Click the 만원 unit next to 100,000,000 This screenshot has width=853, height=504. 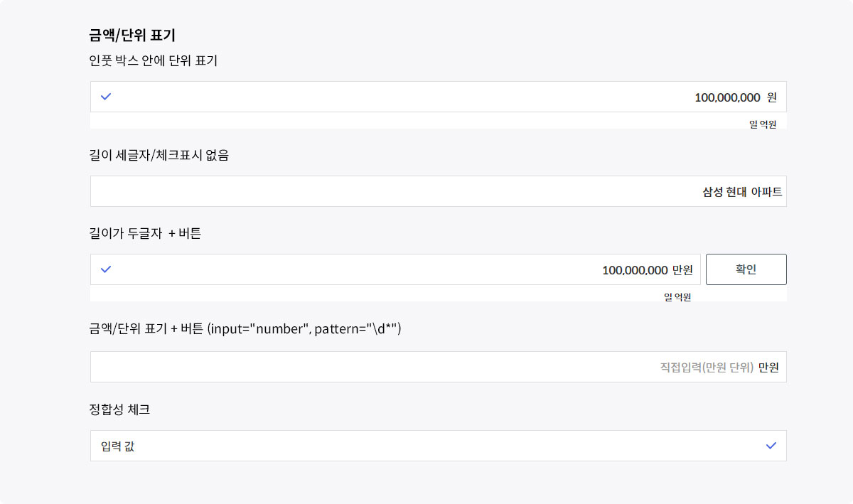pyautogui.click(x=682, y=270)
